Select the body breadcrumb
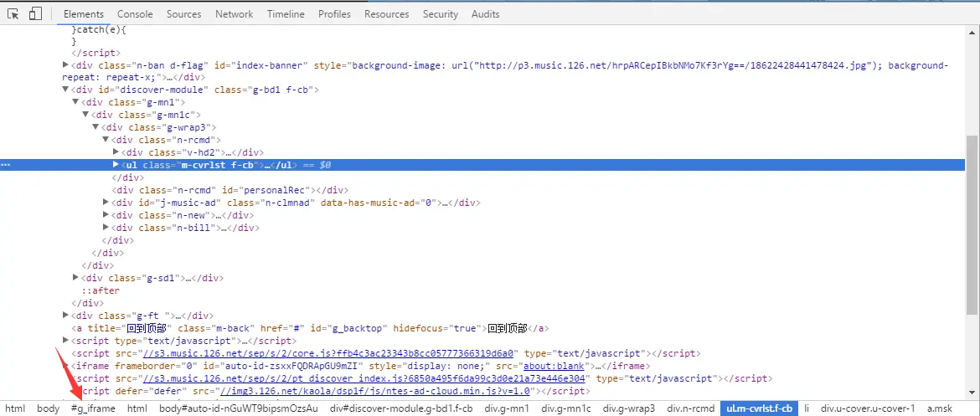 pyautogui.click(x=48, y=408)
